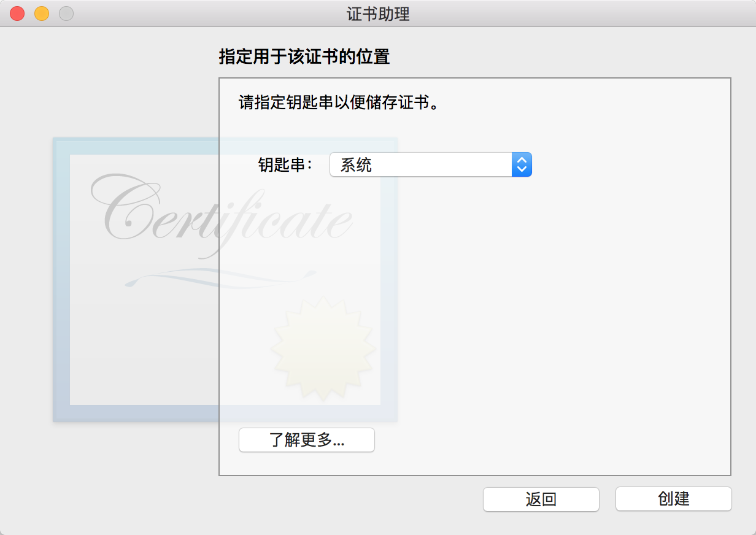756x535 pixels.
Task: Select the 系统 text inside the popup
Action: click(356, 164)
